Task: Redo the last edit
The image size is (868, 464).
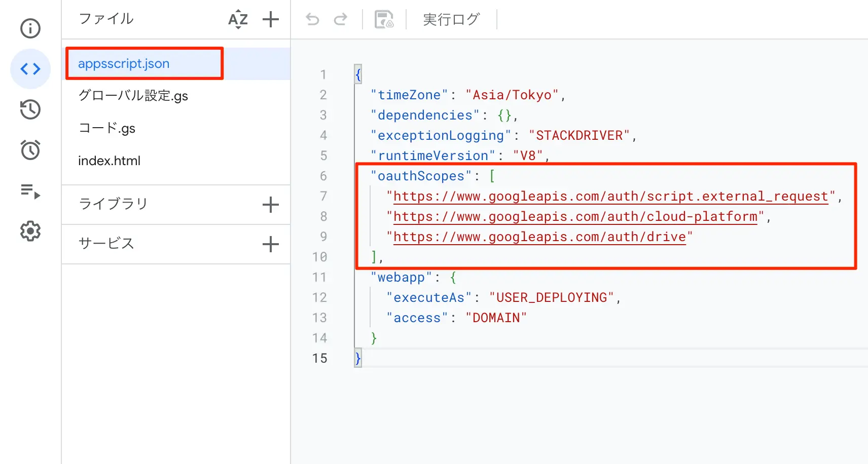Action: pos(340,20)
